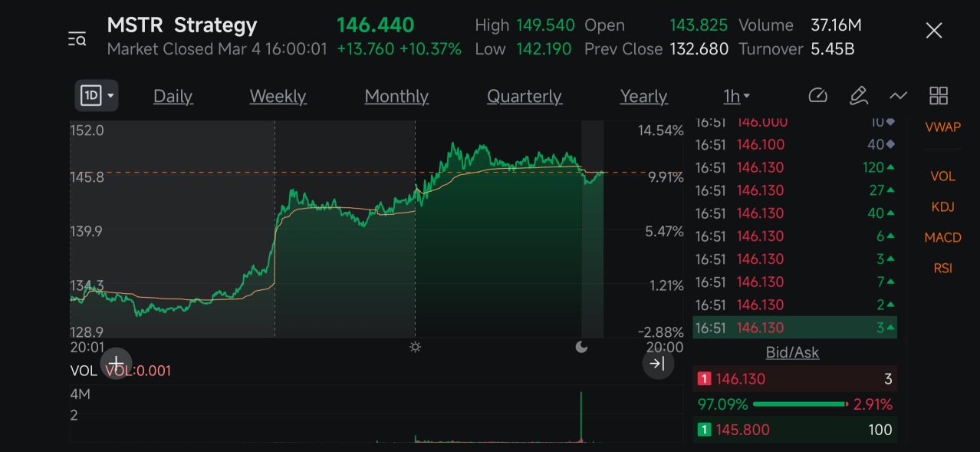Switch to the Daily chart tab
Viewport: 980px width, 452px height.
tap(173, 96)
